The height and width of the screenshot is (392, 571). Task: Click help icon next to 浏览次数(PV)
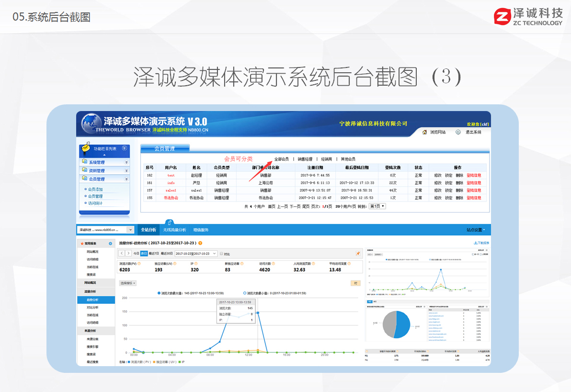[x=139, y=263]
